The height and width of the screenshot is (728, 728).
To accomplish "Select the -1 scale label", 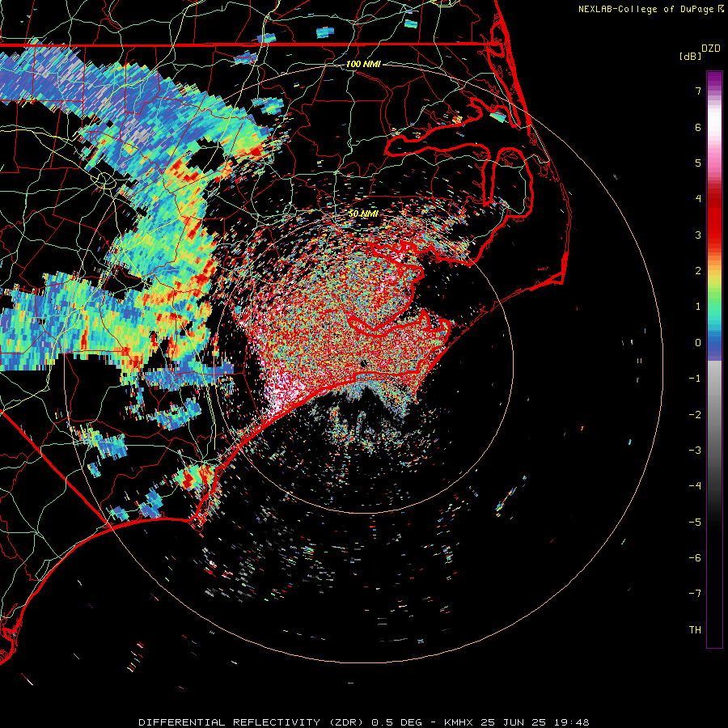I will click(x=695, y=379).
